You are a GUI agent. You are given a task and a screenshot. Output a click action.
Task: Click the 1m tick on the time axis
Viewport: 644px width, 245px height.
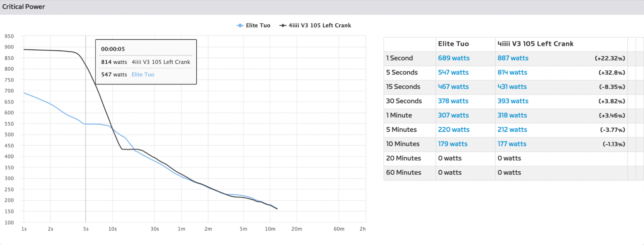[181, 229]
